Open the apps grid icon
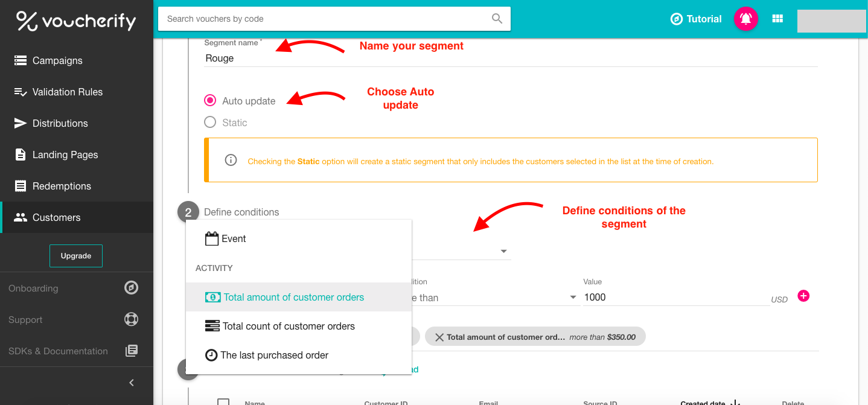 pyautogui.click(x=777, y=19)
